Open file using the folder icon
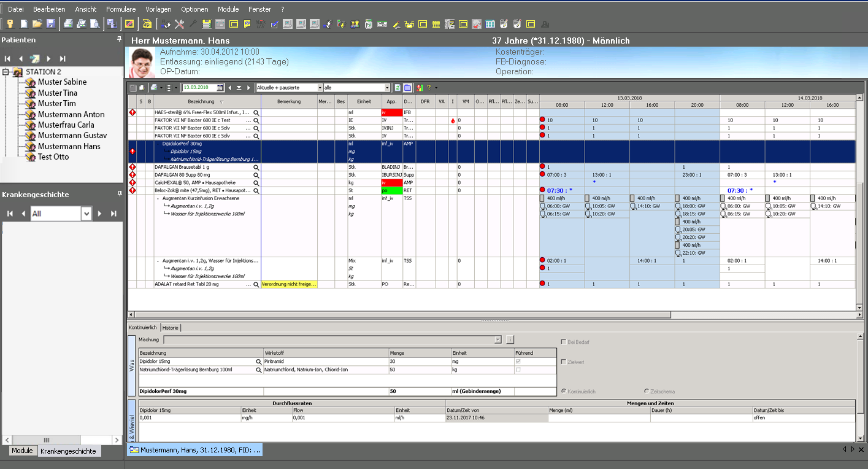 37,24
